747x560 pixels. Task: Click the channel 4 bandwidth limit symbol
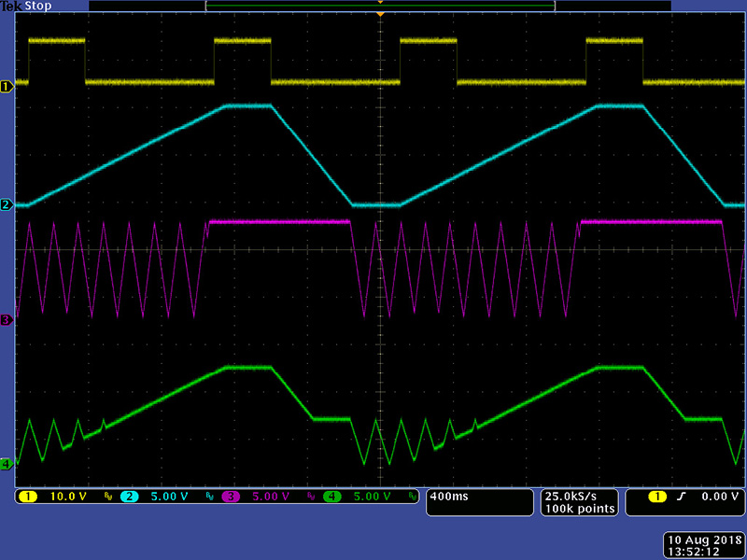(x=413, y=497)
